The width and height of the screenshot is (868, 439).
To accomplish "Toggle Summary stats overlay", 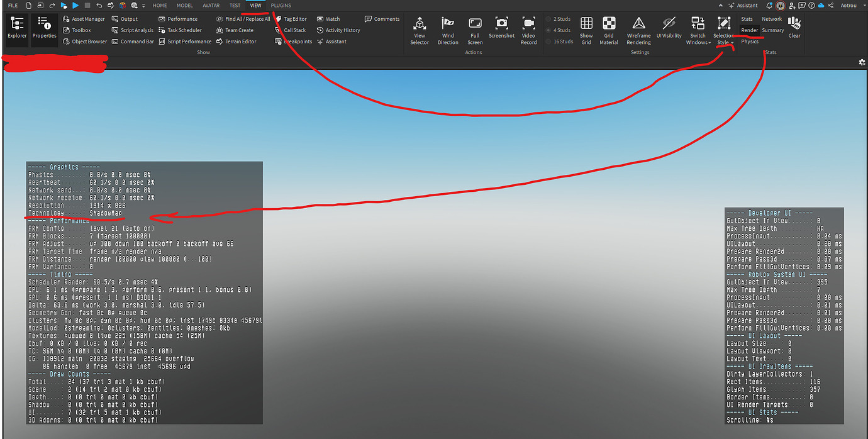I will tap(773, 30).
